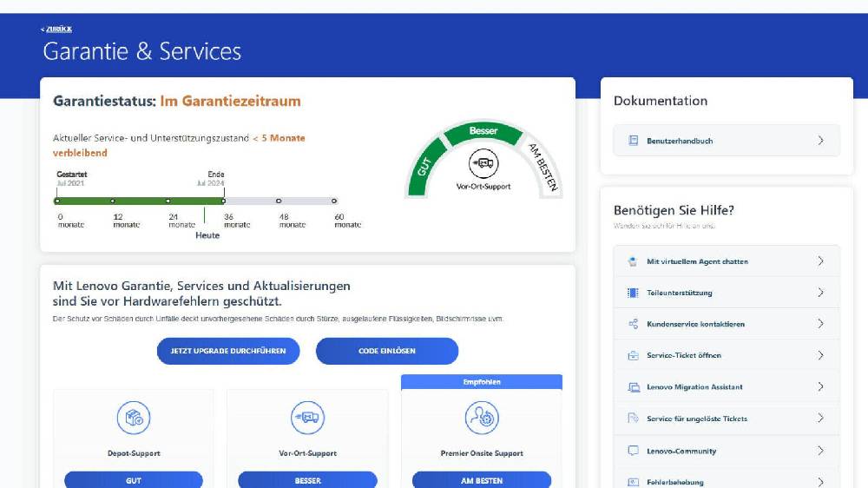Click the gauge's Vor-Ort-Support truck icon
868x488 pixels.
pos(483,163)
